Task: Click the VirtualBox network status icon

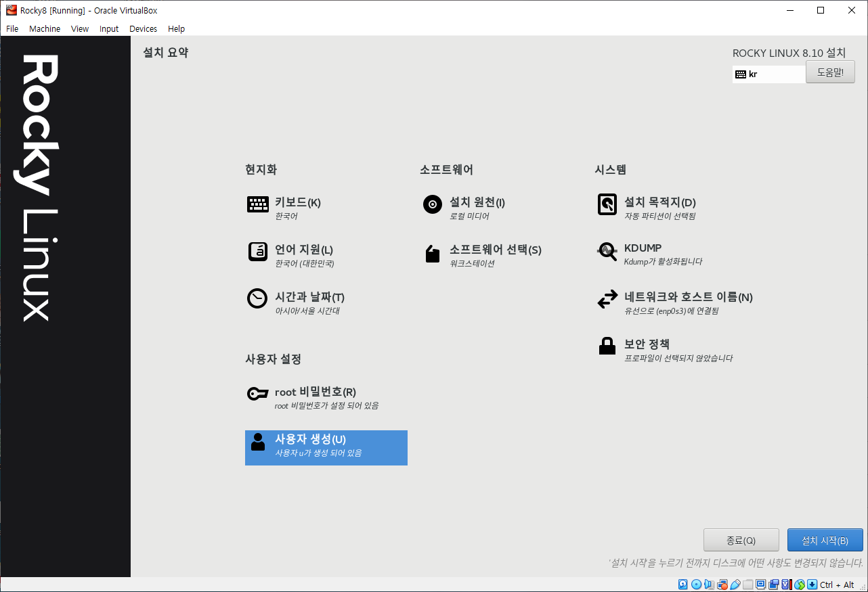Action: click(x=722, y=585)
